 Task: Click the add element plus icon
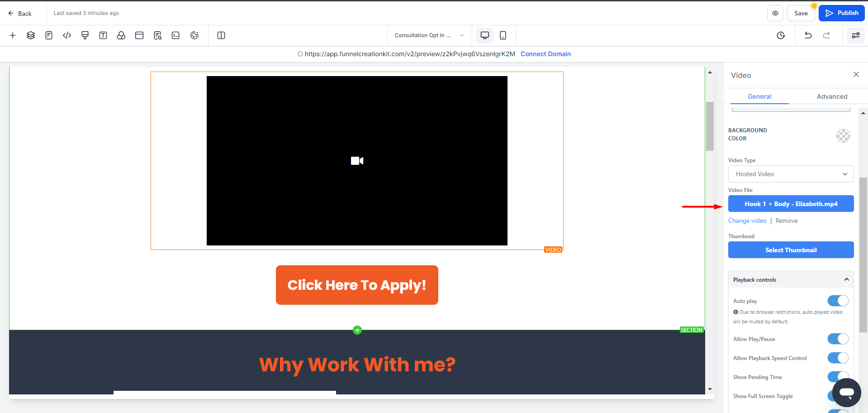(x=13, y=35)
